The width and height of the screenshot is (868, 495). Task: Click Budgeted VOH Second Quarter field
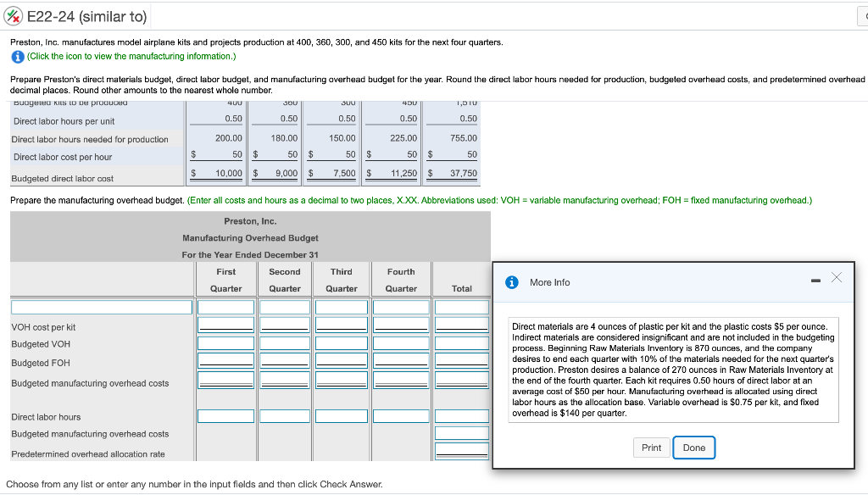pyautogui.click(x=285, y=343)
